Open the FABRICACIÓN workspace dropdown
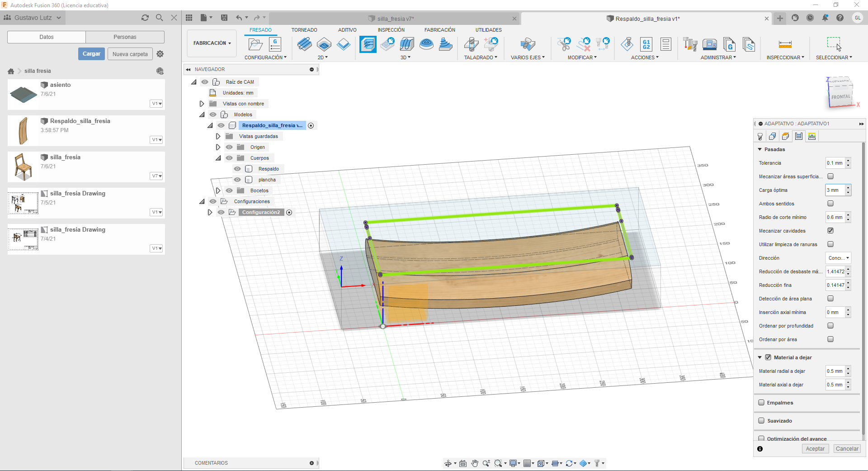This screenshot has width=868, height=471. tap(212, 43)
